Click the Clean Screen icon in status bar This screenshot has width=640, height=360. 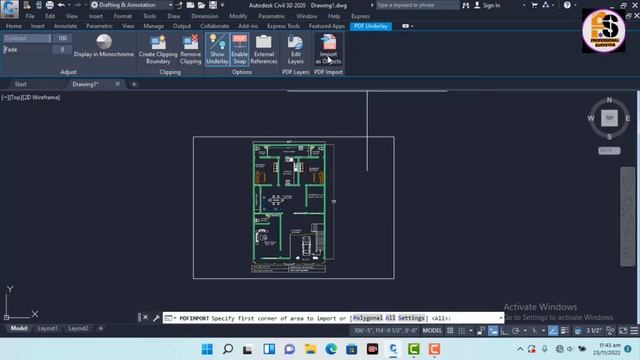pyautogui.click(x=623, y=331)
